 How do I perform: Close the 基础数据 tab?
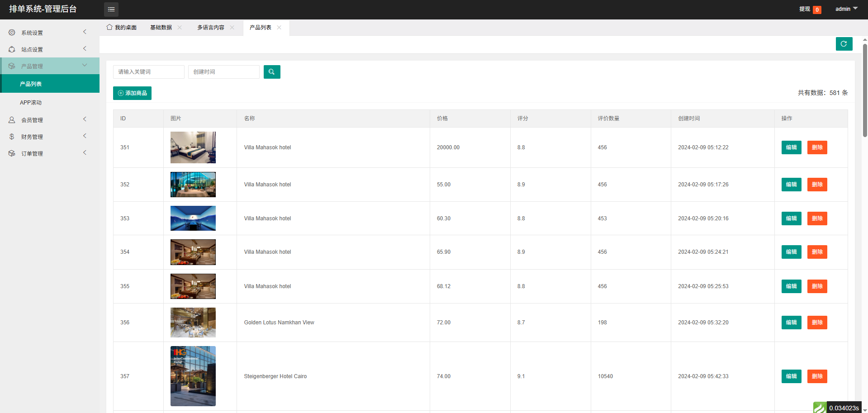pos(180,28)
